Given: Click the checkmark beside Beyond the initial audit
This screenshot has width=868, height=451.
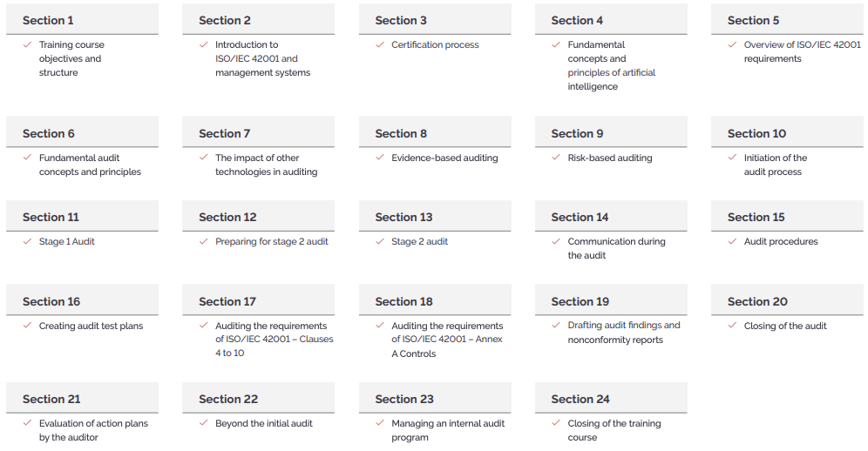Looking at the screenshot, I should (x=204, y=423).
